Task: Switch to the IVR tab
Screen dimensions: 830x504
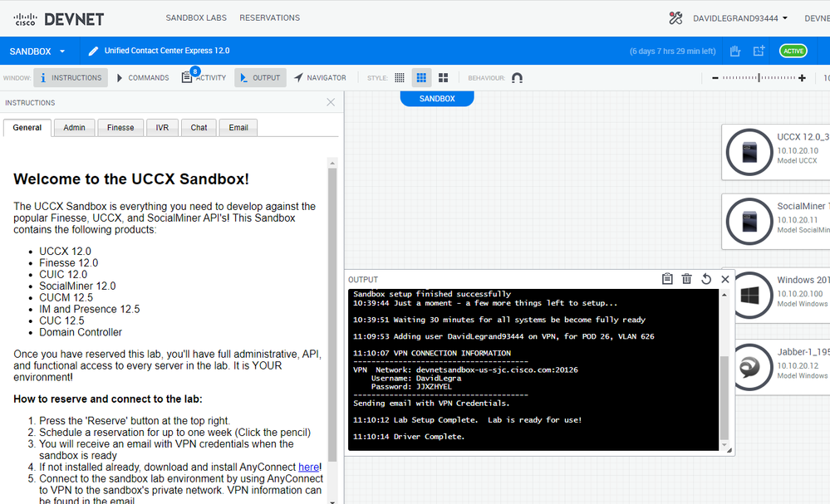Action: click(x=162, y=128)
